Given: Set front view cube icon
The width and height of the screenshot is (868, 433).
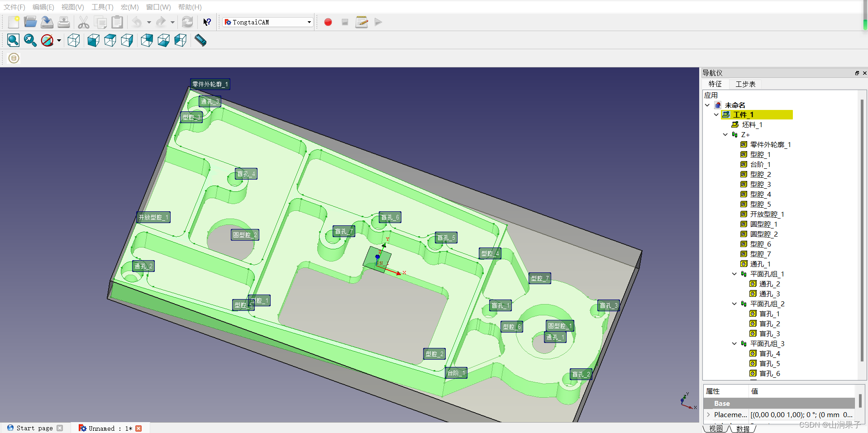Looking at the screenshot, I should point(94,40).
